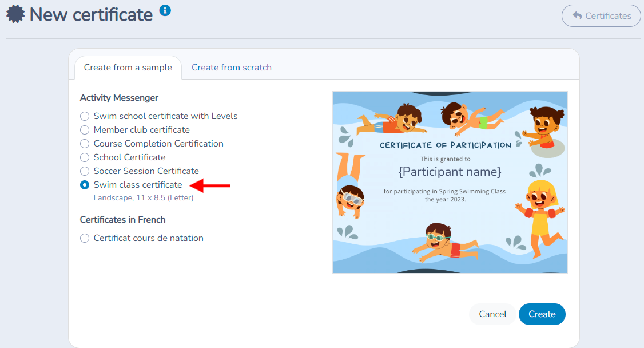Cancel the new certificate creation
644x348 pixels.
pyautogui.click(x=492, y=314)
